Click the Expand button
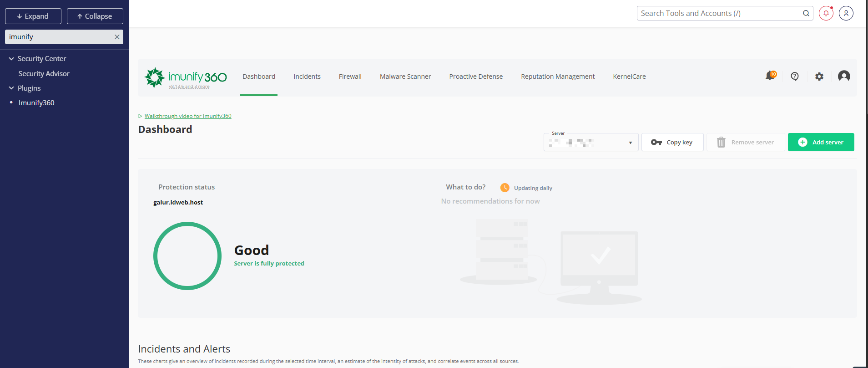 point(33,16)
